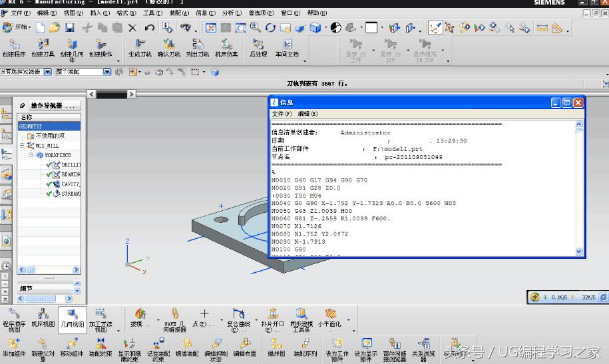Collapse the WORKPIECE tree node

click(31, 154)
